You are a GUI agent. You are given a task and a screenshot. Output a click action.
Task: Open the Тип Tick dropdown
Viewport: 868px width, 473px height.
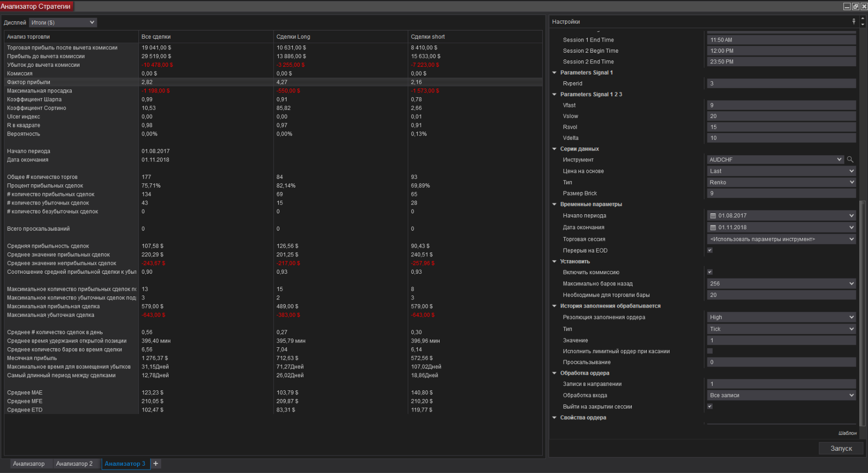[781, 329]
